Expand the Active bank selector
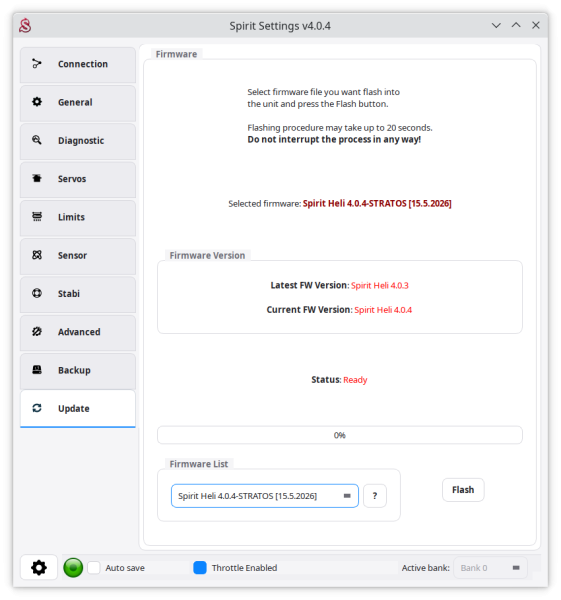Image resolution: width=561 pixels, height=600 pixels. point(490,568)
